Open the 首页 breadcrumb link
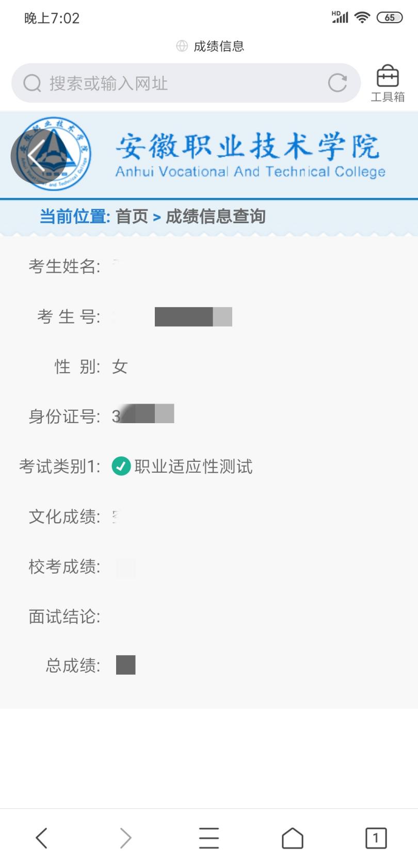This screenshot has width=418, height=868. (x=132, y=216)
